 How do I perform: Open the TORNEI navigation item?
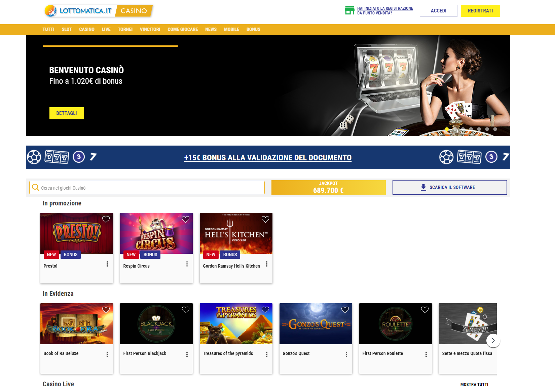125,29
